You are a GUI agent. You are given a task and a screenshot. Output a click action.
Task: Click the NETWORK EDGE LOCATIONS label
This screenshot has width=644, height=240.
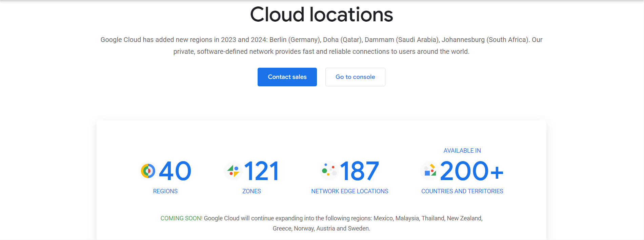point(350,191)
